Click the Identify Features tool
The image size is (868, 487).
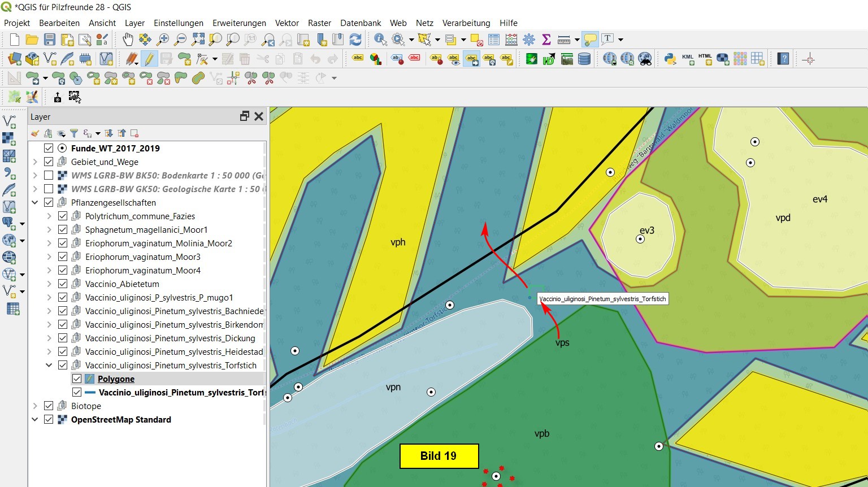(x=380, y=40)
